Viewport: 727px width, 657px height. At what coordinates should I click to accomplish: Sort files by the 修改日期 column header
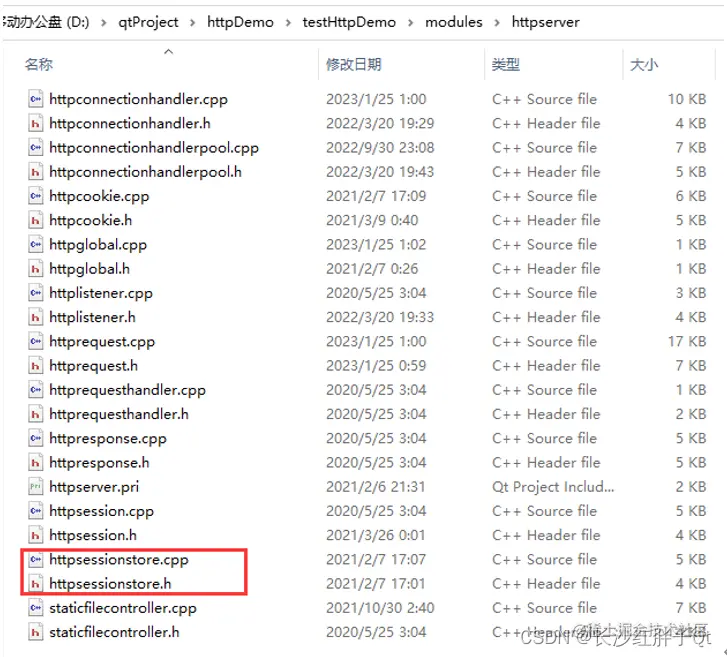click(x=354, y=64)
